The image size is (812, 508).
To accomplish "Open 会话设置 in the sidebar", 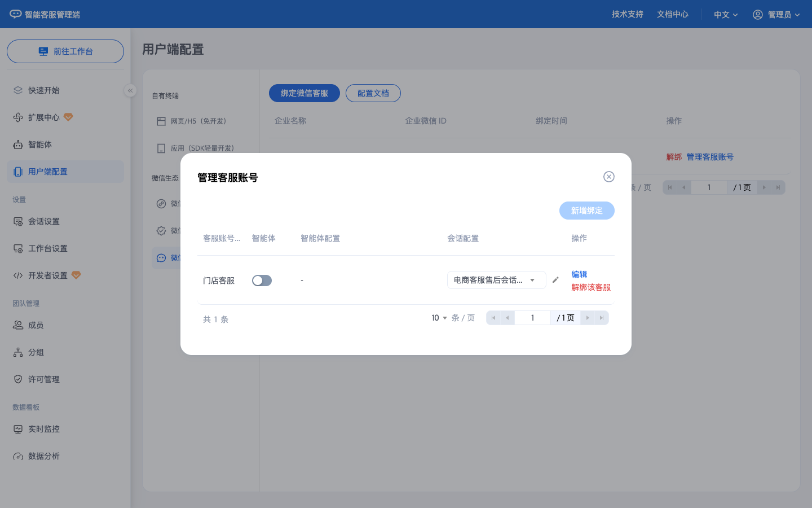I will coord(65,221).
